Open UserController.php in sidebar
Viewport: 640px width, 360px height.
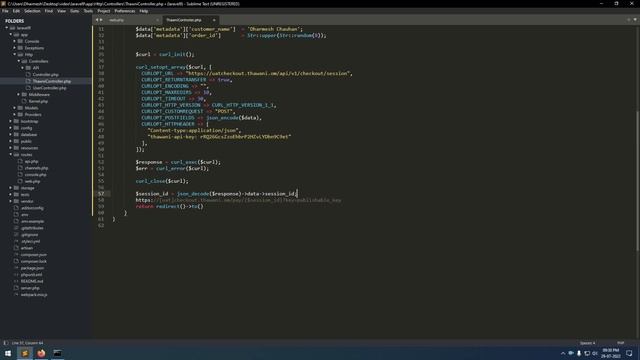click(49, 88)
